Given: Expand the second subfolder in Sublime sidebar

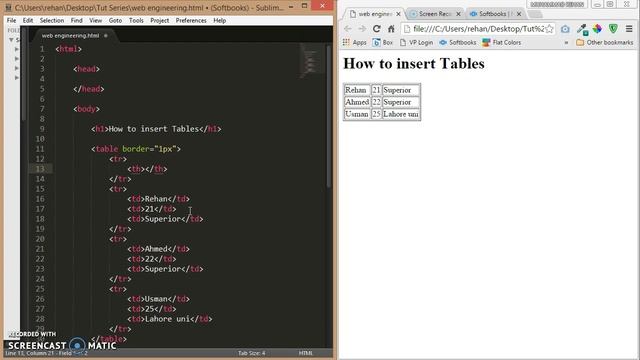Looking at the screenshot, I should click(17, 59).
